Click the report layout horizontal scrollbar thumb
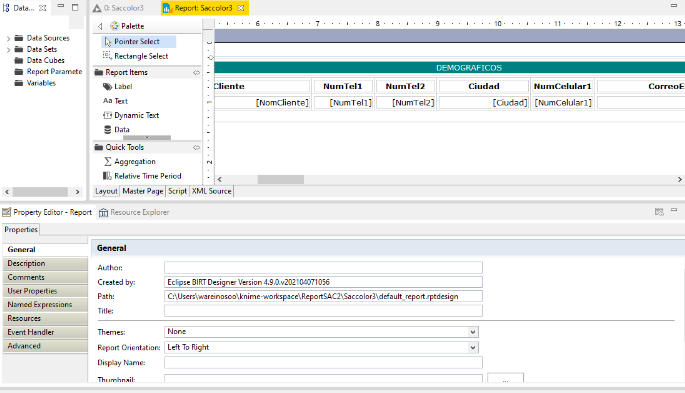685x393 pixels. pos(280,179)
